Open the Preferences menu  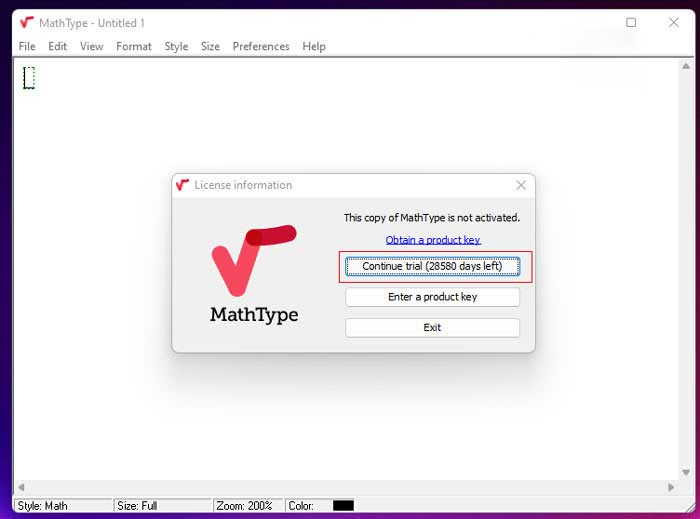(x=261, y=46)
